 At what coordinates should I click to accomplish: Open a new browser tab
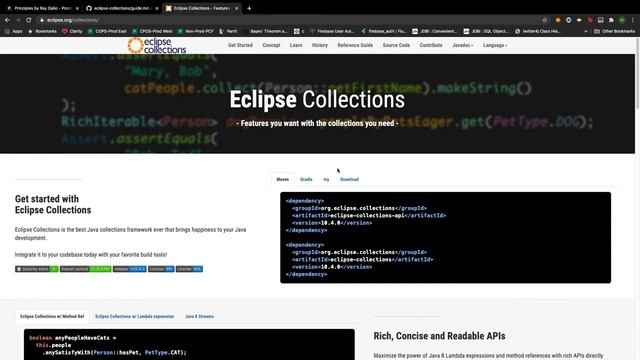coord(249,8)
